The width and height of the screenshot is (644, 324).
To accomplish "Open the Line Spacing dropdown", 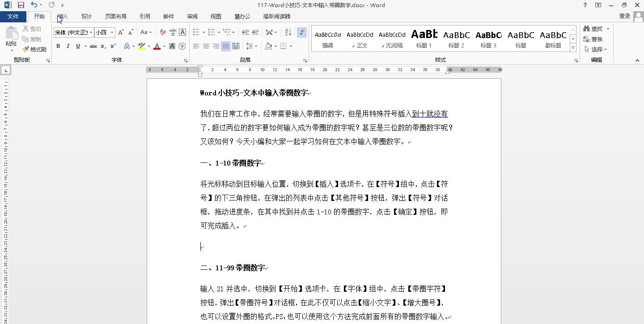I will tap(251, 46).
